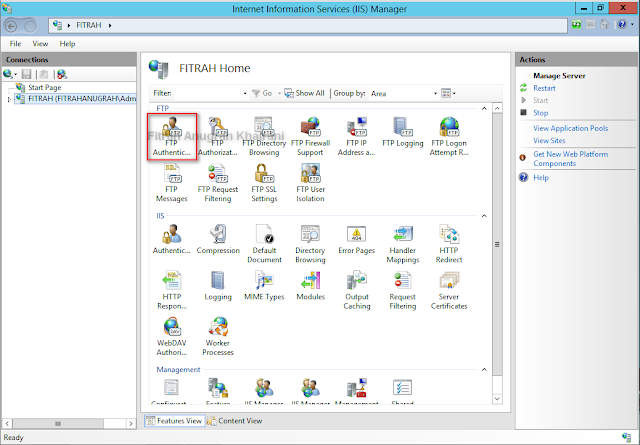640x445 pixels.
Task: Open the view mode dropdown button
Action: 448,93
